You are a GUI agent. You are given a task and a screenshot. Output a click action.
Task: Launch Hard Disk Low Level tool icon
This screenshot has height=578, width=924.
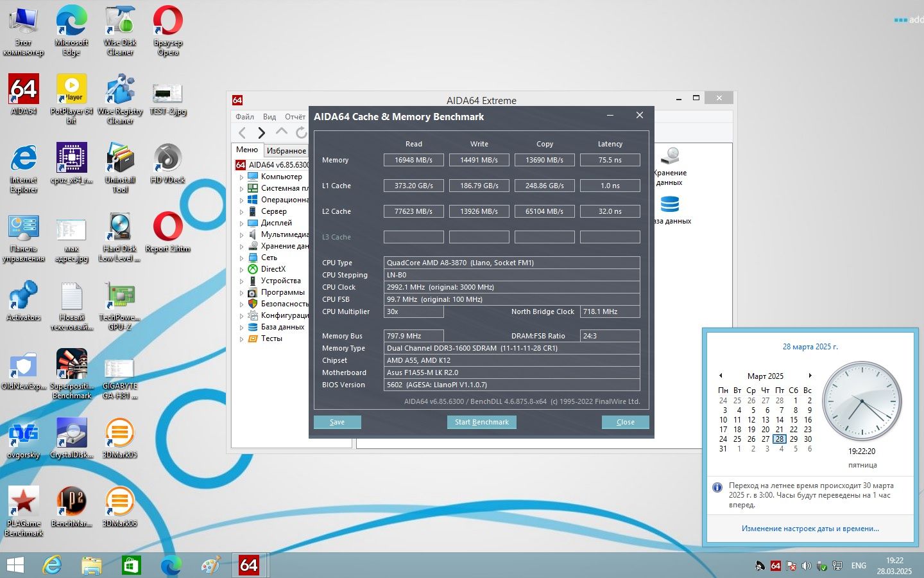pos(120,236)
